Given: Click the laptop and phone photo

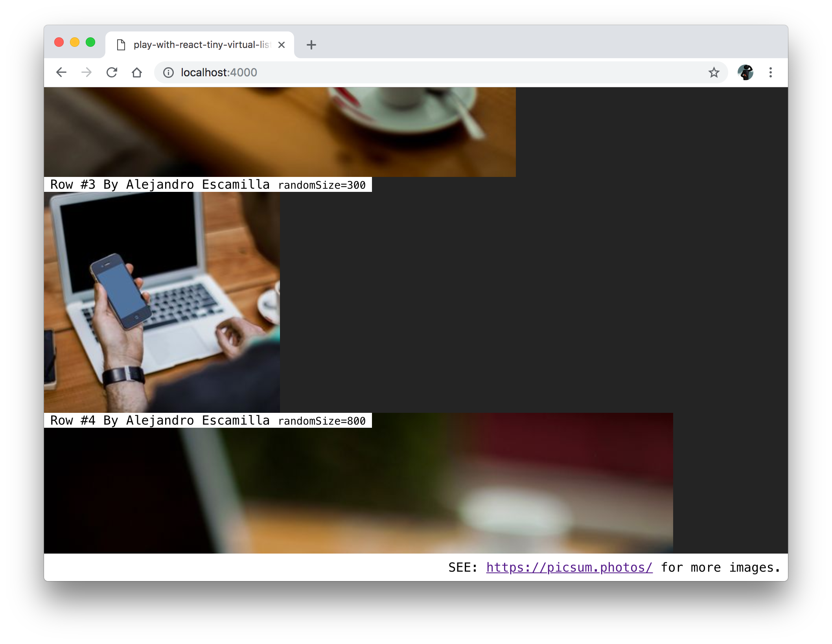Looking at the screenshot, I should click(x=162, y=302).
